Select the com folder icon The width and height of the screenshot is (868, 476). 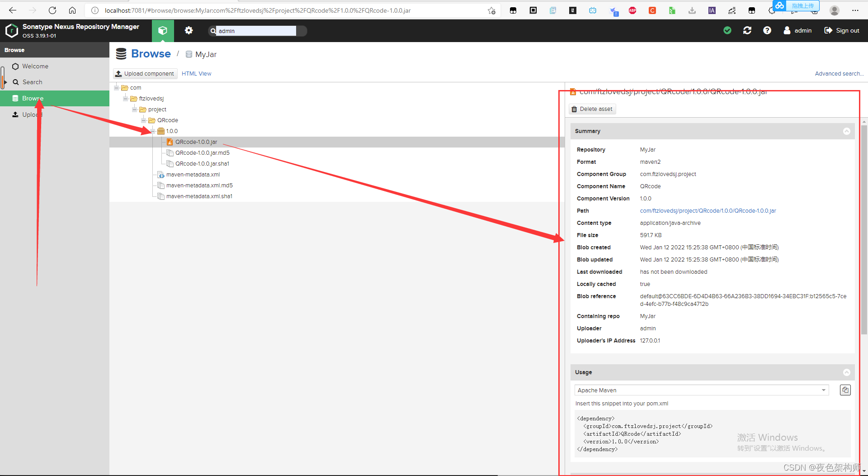tap(124, 87)
